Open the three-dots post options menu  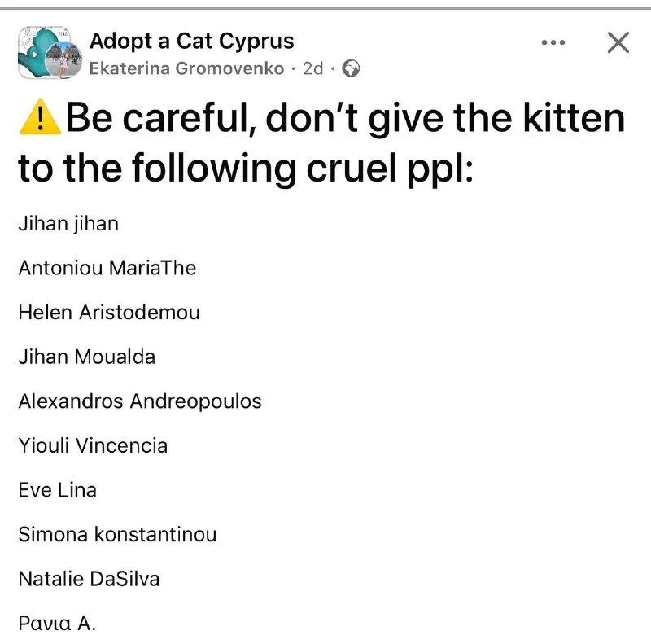[x=553, y=42]
